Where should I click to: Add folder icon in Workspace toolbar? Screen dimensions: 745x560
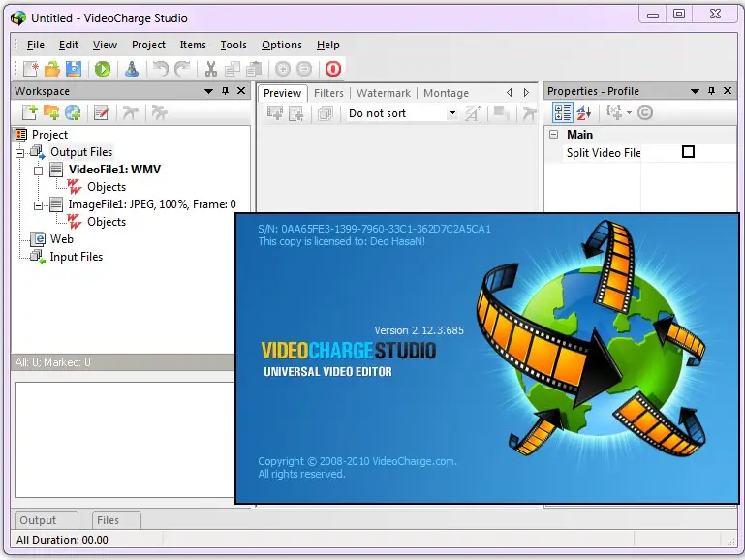tap(51, 112)
